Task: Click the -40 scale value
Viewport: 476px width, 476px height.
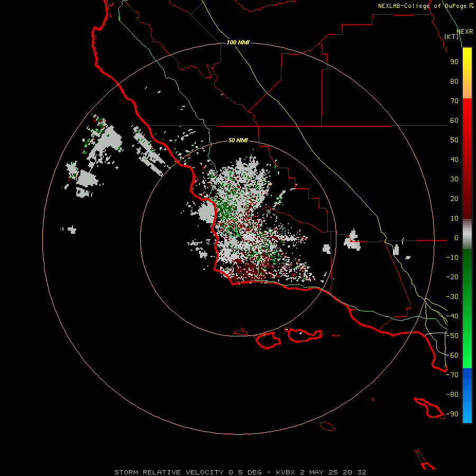Action: (x=452, y=316)
